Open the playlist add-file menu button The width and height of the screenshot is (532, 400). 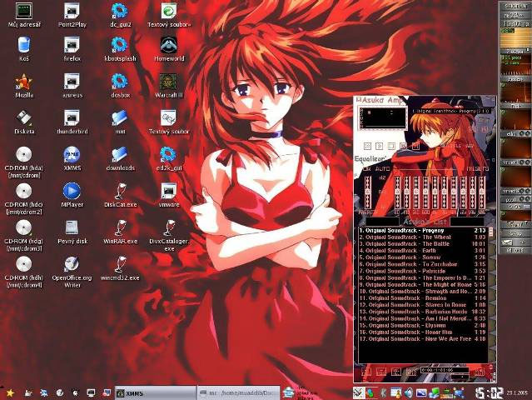[366, 372]
